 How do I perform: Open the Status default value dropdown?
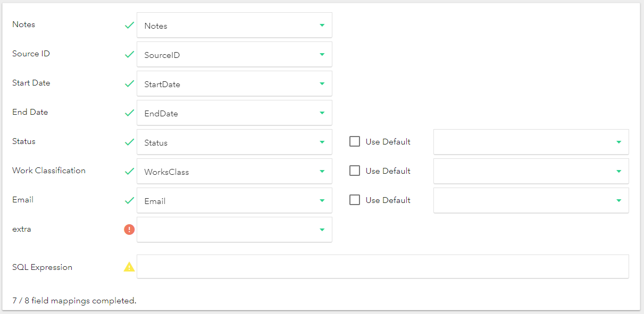(531, 142)
